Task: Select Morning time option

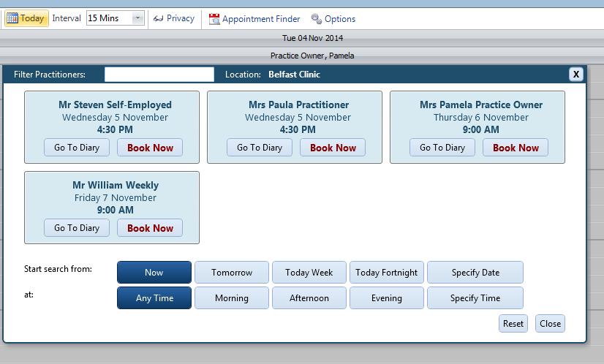Action: pos(232,297)
